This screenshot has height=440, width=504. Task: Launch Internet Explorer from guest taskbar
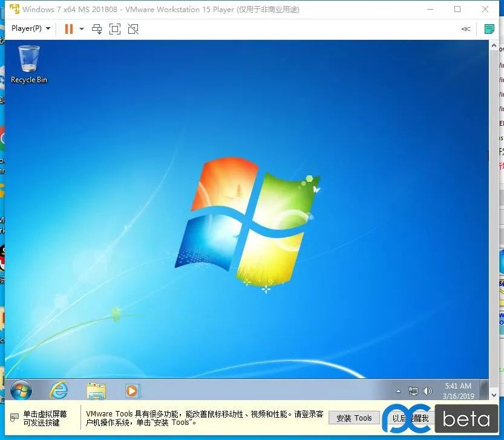tap(58, 390)
